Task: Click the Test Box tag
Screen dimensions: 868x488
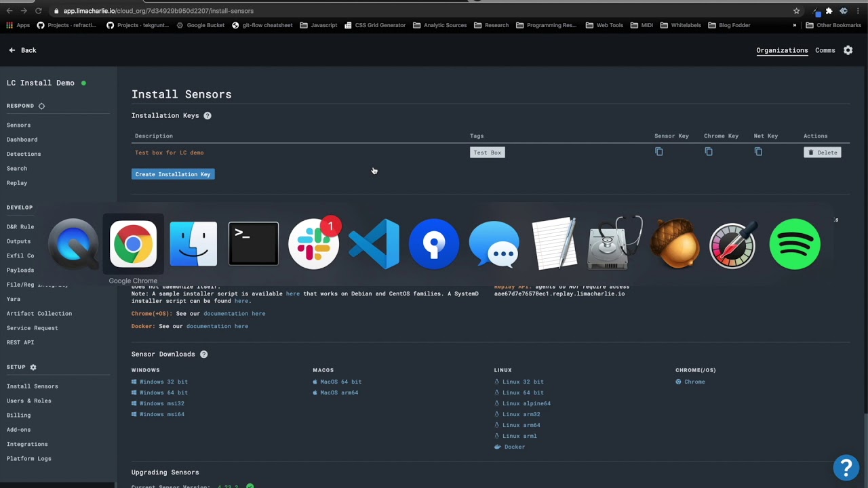Action: click(488, 152)
